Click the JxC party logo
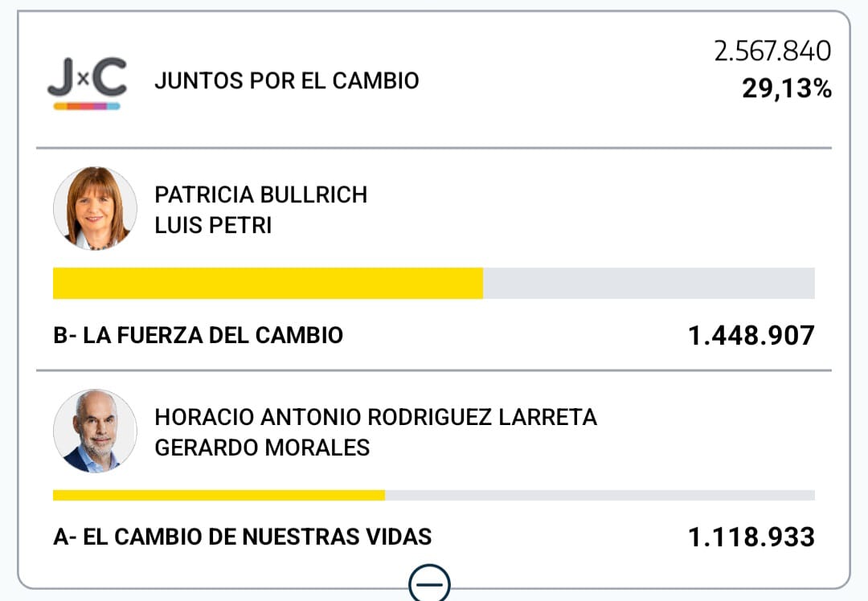Viewport: 868px width, 601px height. tap(87, 79)
